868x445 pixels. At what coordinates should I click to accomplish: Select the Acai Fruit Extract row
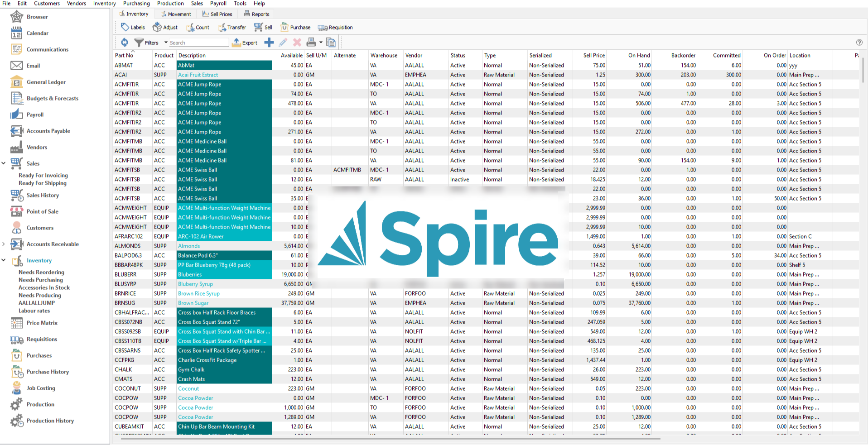click(486, 75)
